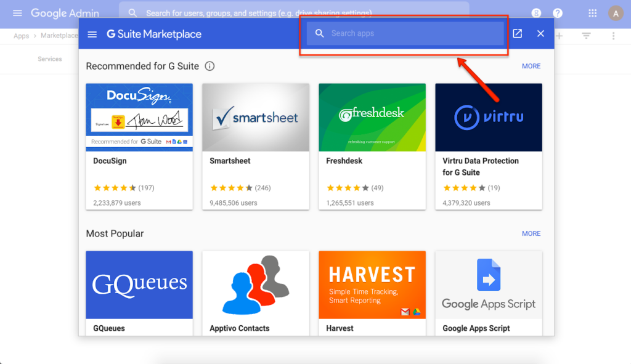Click the 1,265,551 users count
The width and height of the screenshot is (631, 364).
(350, 203)
